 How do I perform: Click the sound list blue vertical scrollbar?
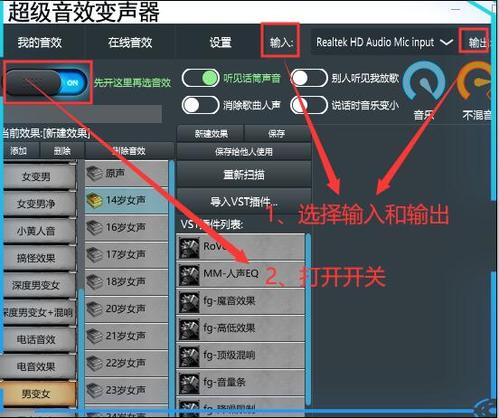pyautogui.click(x=172, y=287)
